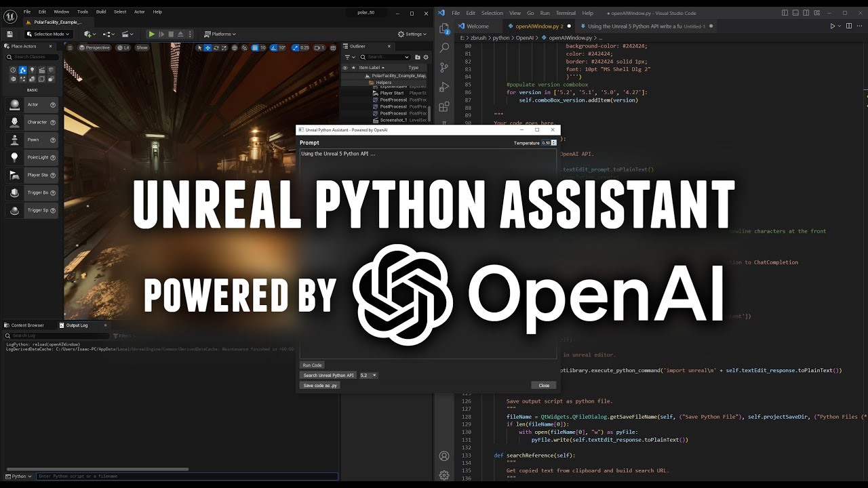Save the current level with disk icon

pos(9,34)
